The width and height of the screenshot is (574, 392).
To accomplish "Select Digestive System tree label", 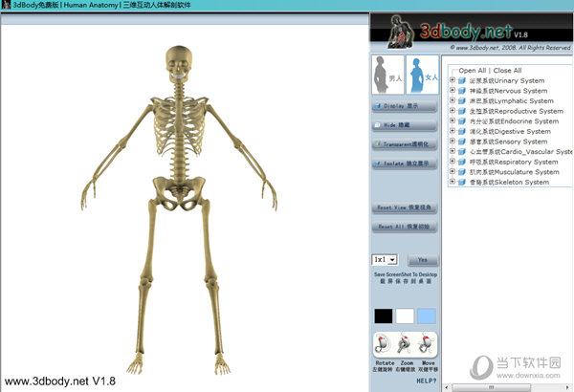I will point(510,131).
